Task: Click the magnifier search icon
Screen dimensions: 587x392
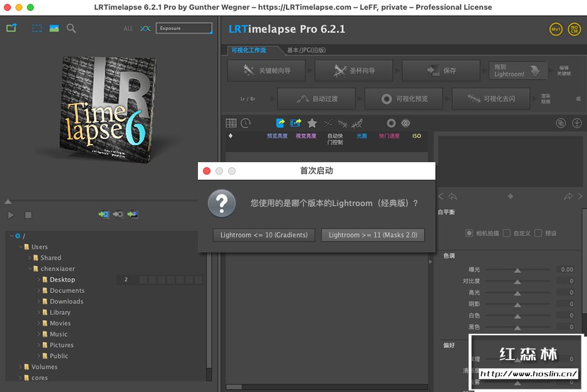Action: [x=71, y=28]
